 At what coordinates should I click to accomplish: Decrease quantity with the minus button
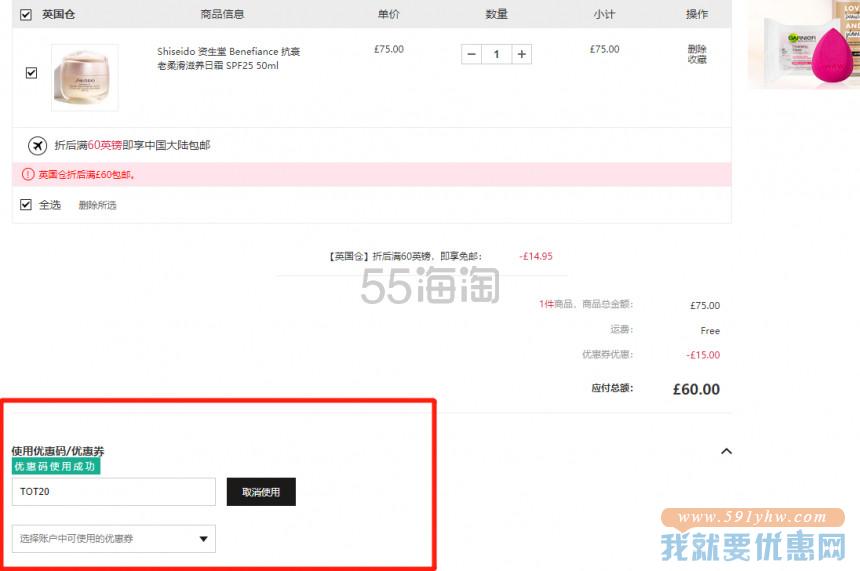[471, 54]
